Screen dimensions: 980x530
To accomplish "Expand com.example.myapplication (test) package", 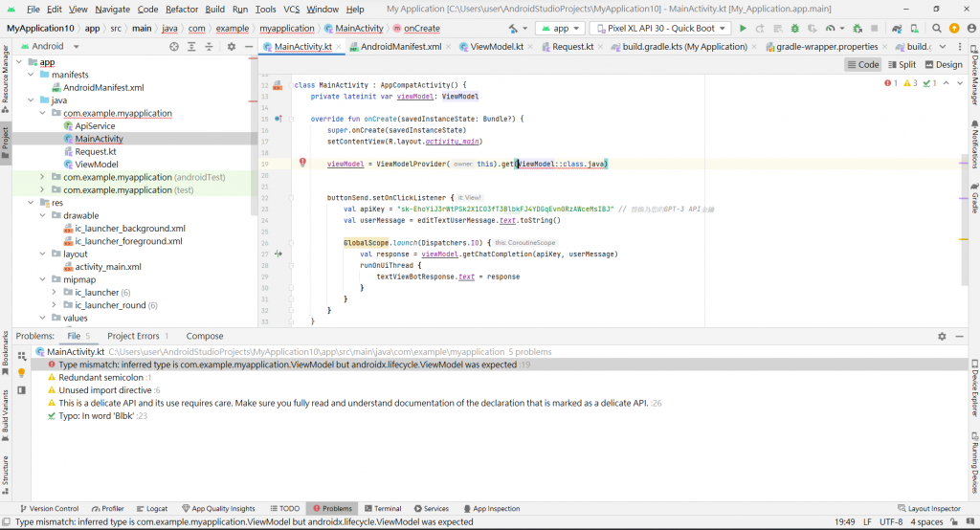I will pyautogui.click(x=42, y=190).
